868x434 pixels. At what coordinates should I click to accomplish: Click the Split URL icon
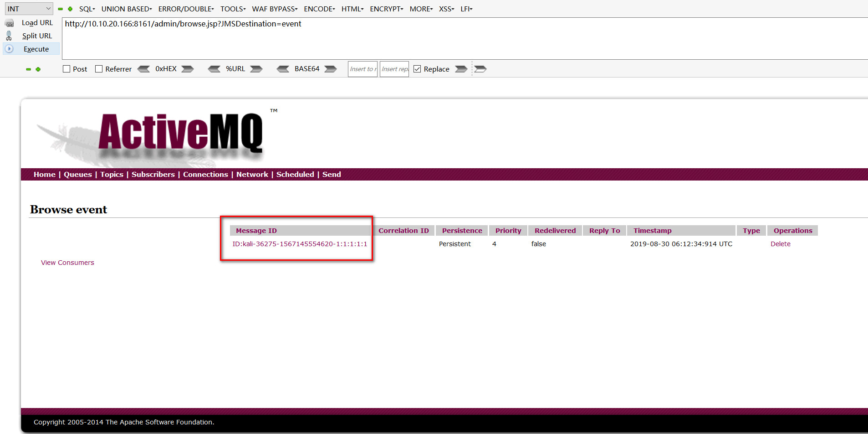(x=9, y=36)
